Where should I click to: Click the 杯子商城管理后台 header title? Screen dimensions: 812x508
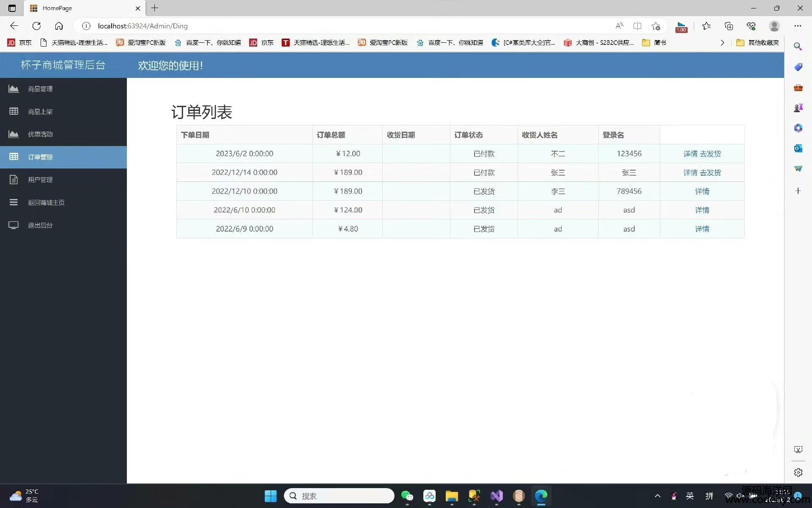(63, 65)
